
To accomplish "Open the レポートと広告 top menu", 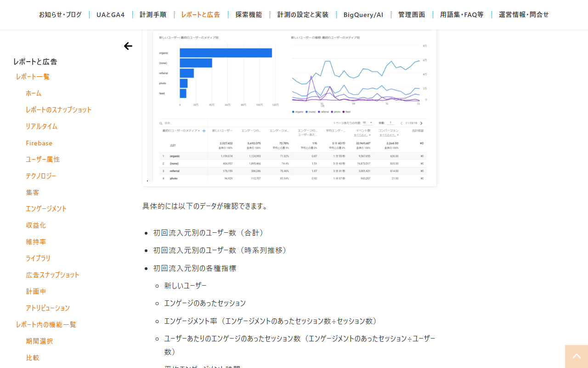I will (x=201, y=15).
